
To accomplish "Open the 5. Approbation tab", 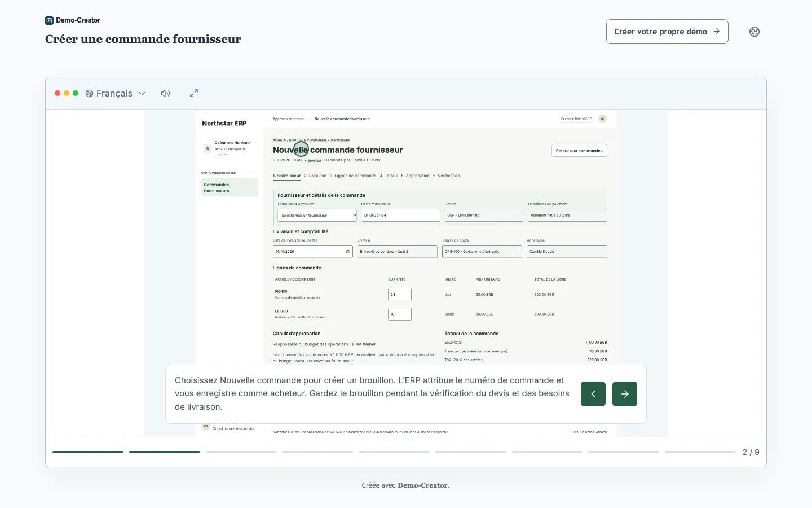I will [415, 176].
